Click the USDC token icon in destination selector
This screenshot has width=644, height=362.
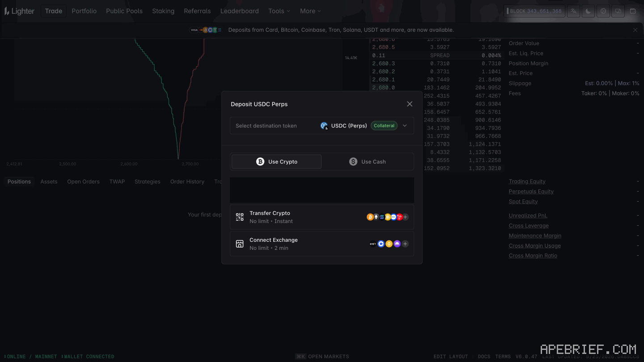(324, 126)
